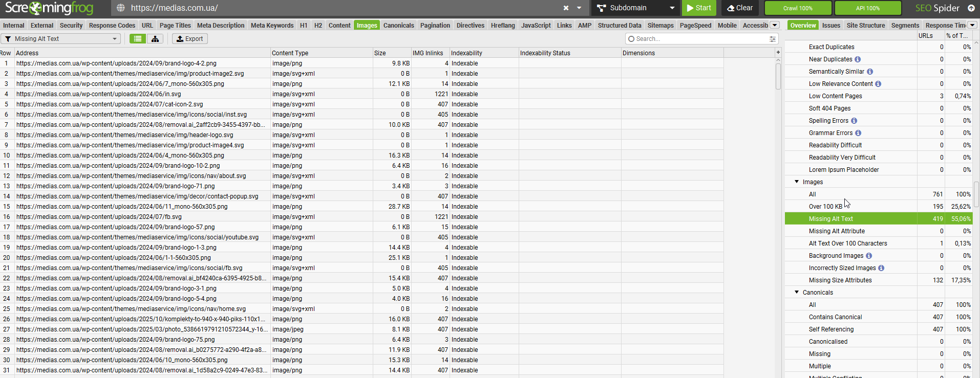This screenshot has height=378, width=980.
Task: Select the nav/home.svg row
Action: [x=361, y=309]
